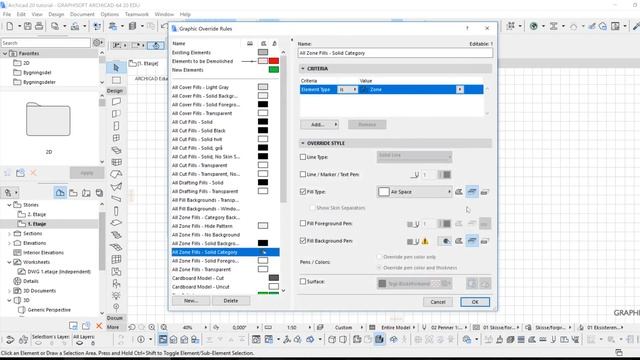Image resolution: width=640 pixels, height=360 pixels.
Task: Open the File menu
Action: (x=7, y=14)
